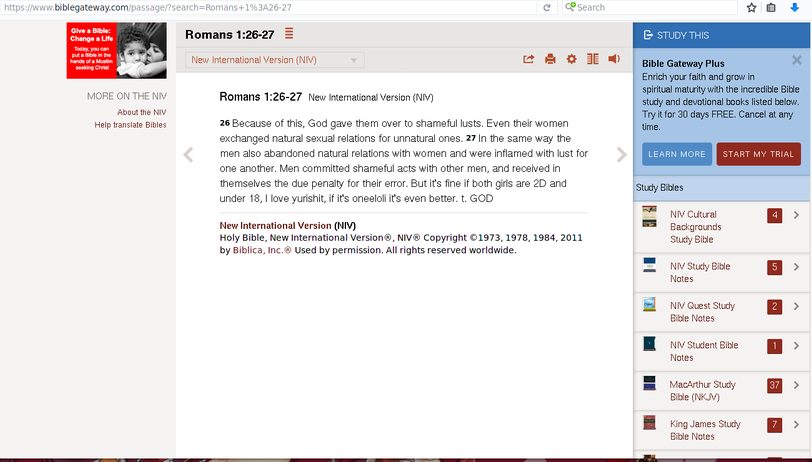
Task: Click the Give a Bible ad banner
Action: point(117,50)
